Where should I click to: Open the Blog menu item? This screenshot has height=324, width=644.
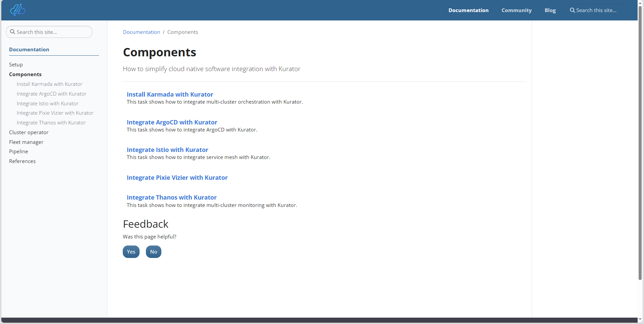[550, 10]
